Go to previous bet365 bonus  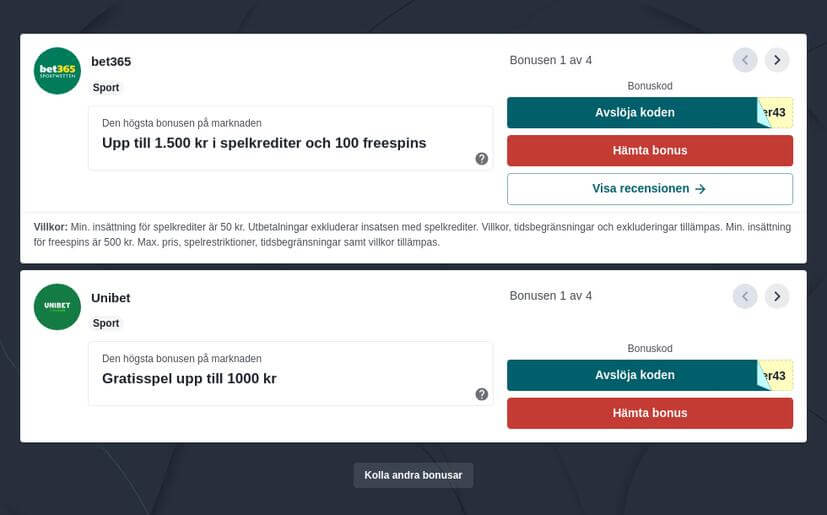745,60
